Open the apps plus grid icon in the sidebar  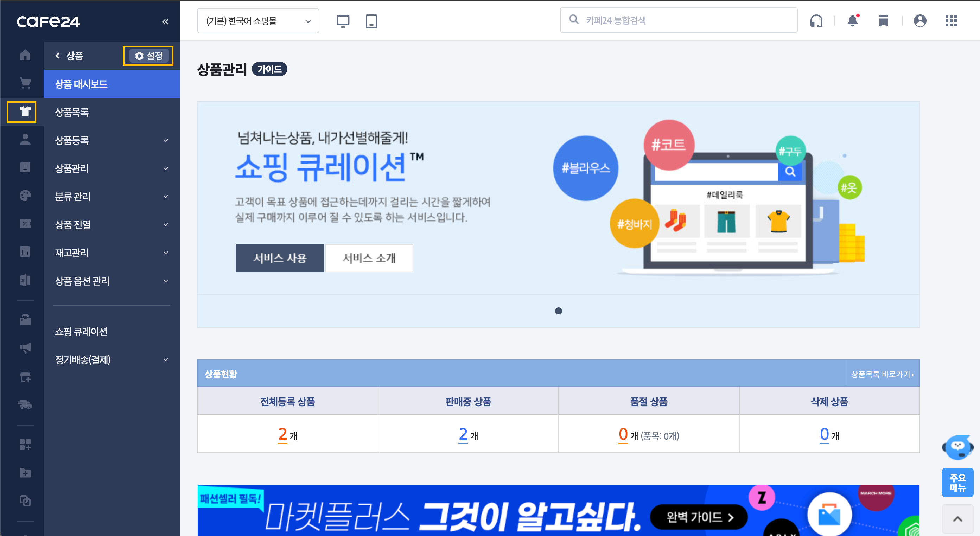coord(25,444)
